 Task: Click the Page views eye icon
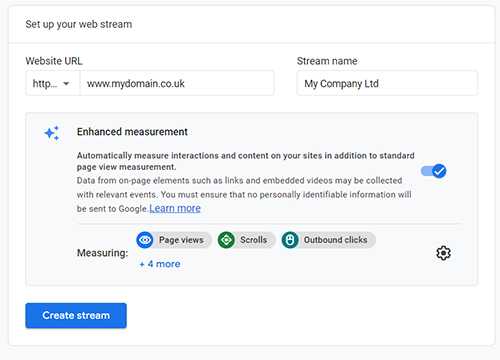point(145,240)
